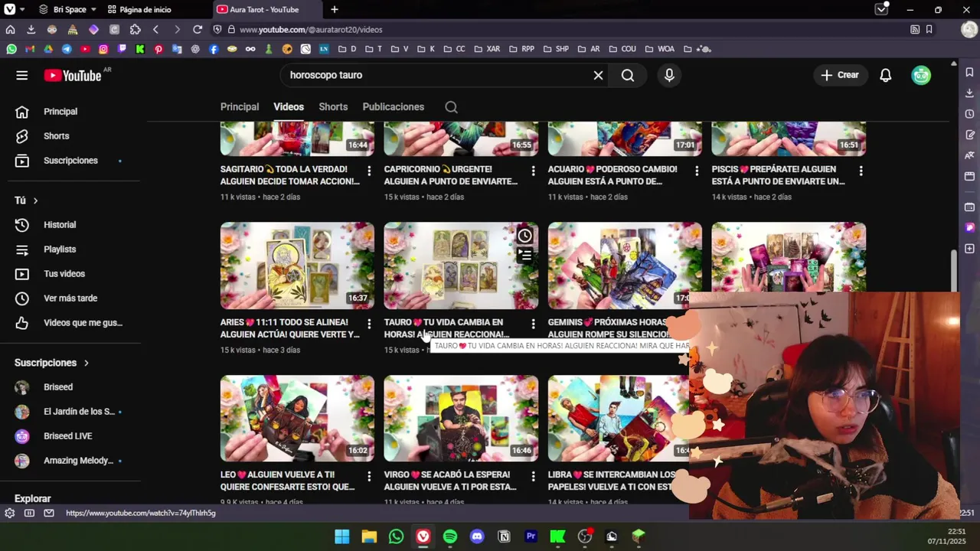Open the YouTube account avatar menu
Screen dimensions: 980x551
click(x=921, y=75)
